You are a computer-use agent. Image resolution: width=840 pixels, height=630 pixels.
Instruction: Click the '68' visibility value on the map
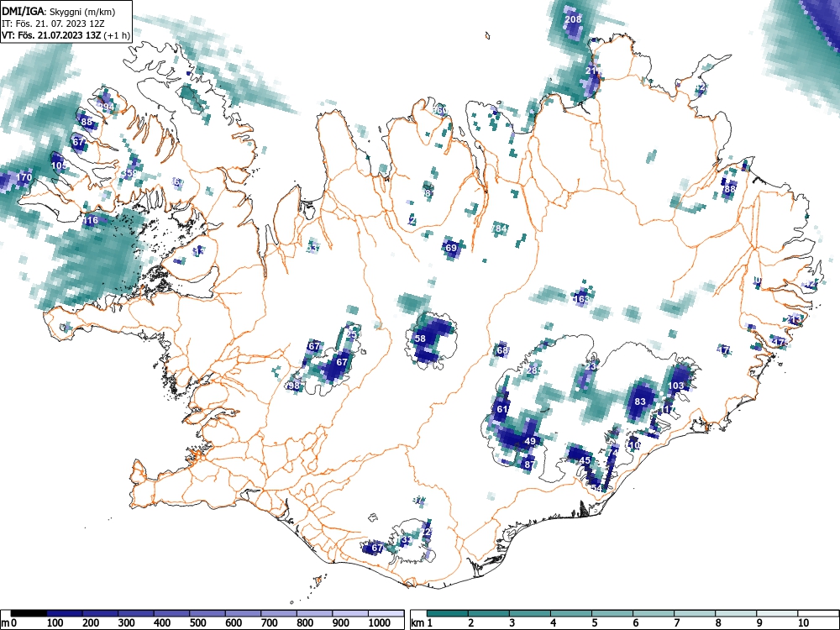pos(502,351)
